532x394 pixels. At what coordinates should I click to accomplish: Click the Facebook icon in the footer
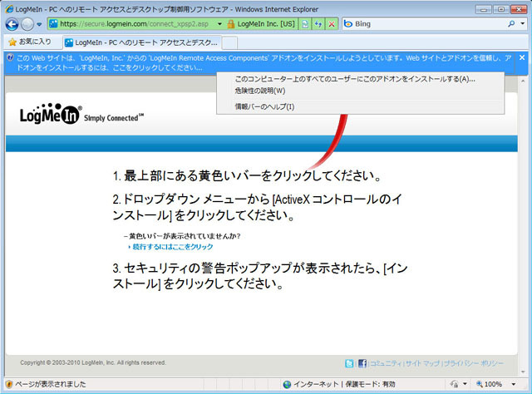[x=362, y=363]
